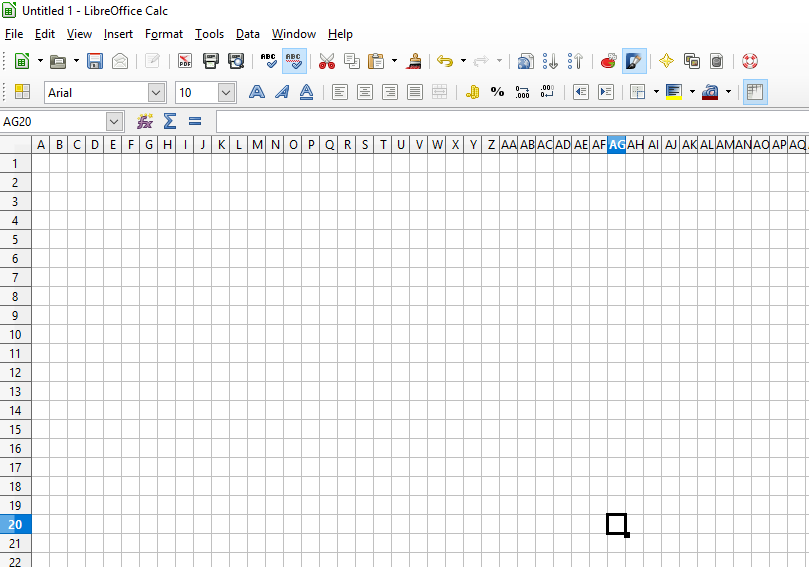
Task: Apply percent number format
Action: tap(497, 92)
